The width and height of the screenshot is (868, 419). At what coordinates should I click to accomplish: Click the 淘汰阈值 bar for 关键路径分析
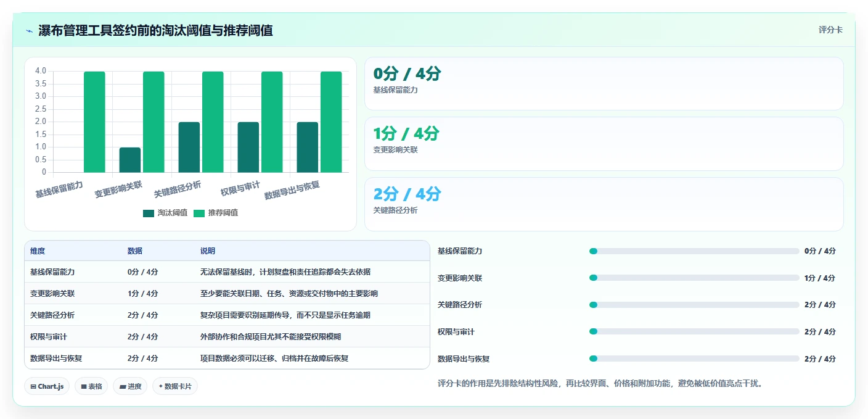click(189, 147)
